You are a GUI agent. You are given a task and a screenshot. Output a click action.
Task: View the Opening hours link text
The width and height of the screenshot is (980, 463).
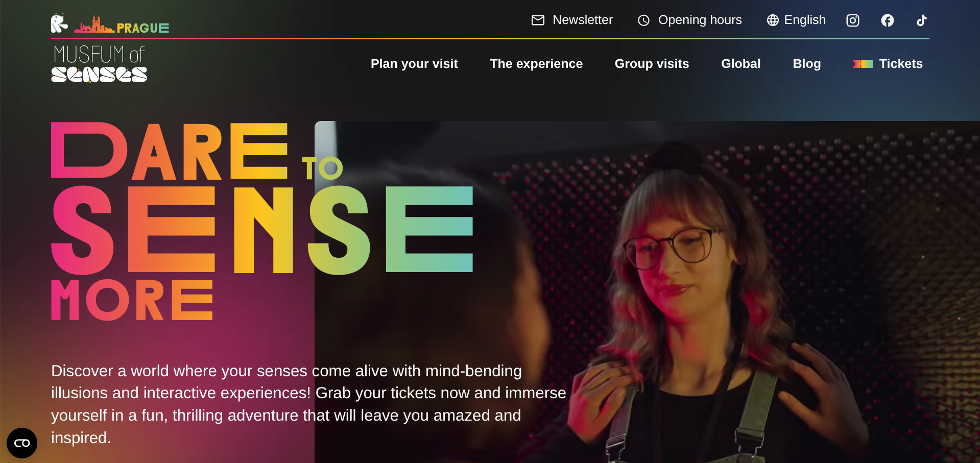[x=700, y=20]
